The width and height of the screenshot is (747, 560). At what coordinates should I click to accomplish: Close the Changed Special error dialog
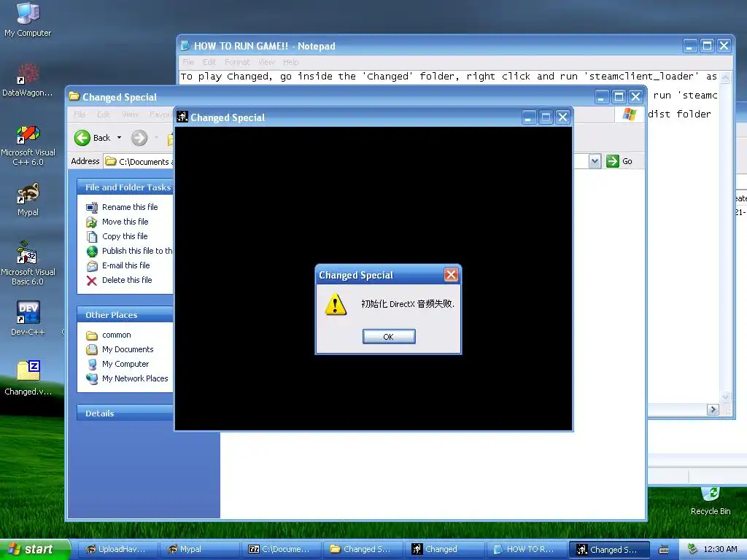pos(451,274)
